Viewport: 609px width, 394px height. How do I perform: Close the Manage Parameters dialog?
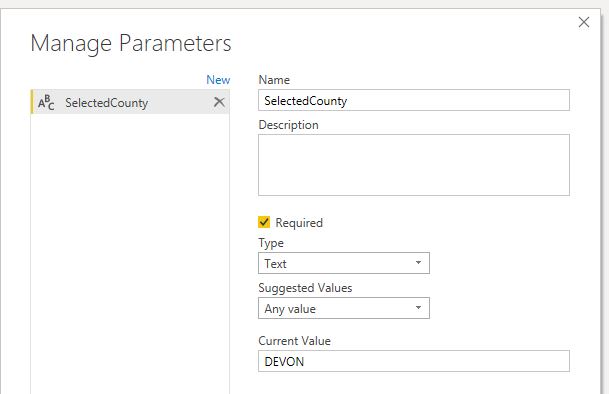click(x=584, y=22)
